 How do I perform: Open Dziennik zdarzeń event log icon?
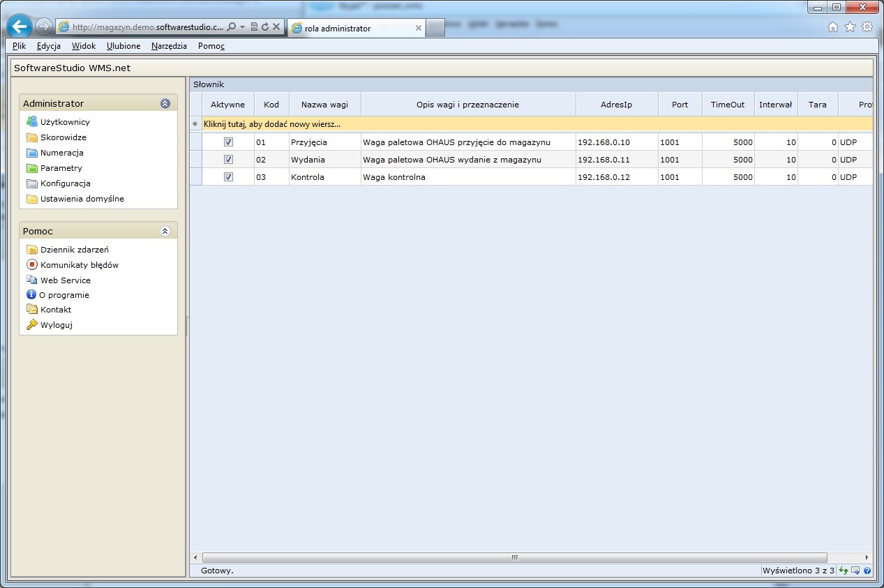tap(31, 250)
